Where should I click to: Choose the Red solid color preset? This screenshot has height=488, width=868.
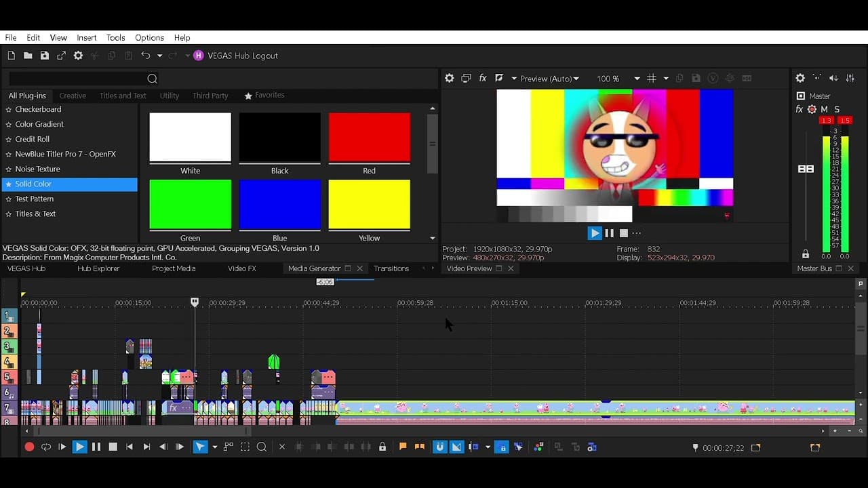[x=369, y=138]
